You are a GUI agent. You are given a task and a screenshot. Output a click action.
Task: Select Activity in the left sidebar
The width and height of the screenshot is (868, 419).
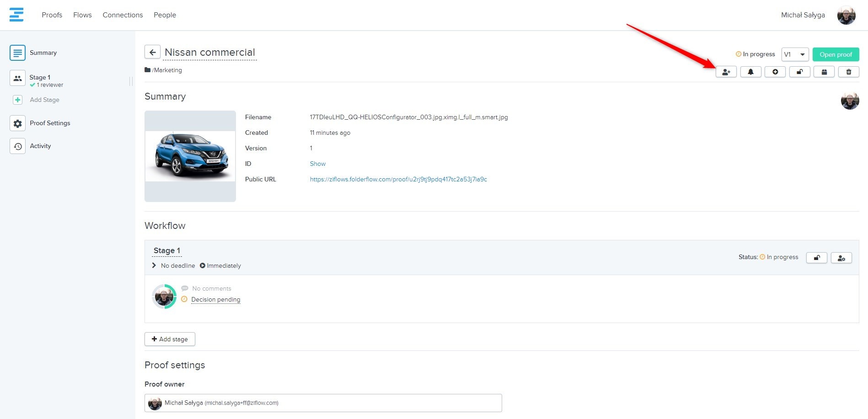40,146
